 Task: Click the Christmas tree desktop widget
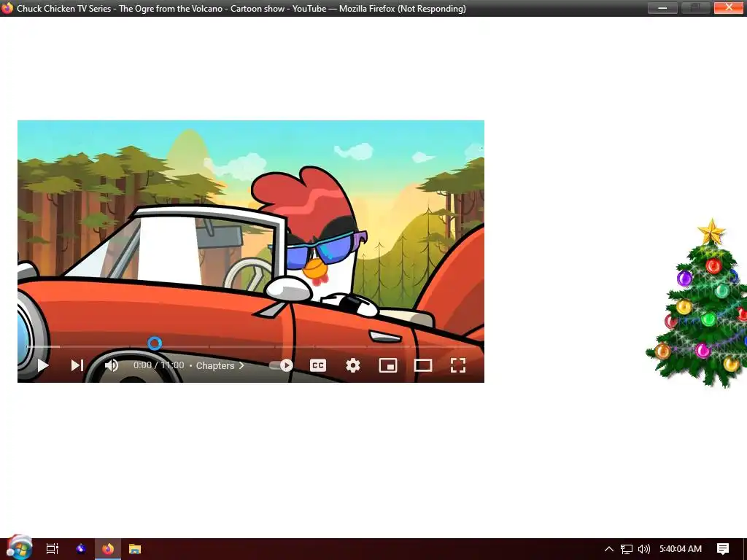(698, 304)
